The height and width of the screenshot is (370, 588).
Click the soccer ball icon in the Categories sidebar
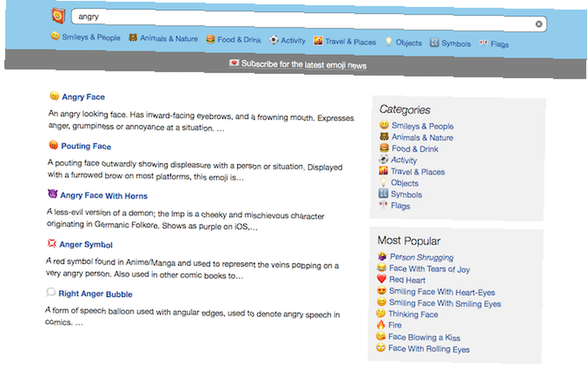(x=383, y=159)
